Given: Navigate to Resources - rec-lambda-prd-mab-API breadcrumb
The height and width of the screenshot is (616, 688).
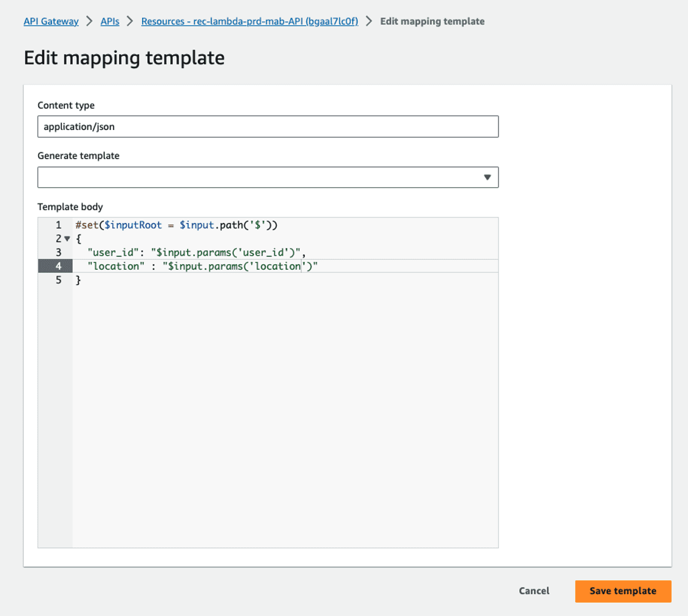Looking at the screenshot, I should (x=250, y=21).
